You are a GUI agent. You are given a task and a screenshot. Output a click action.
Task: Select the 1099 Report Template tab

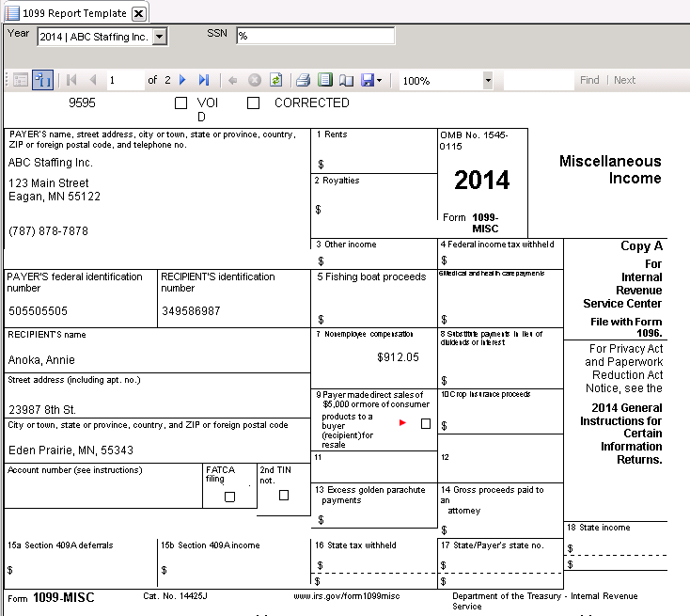pos(74,13)
